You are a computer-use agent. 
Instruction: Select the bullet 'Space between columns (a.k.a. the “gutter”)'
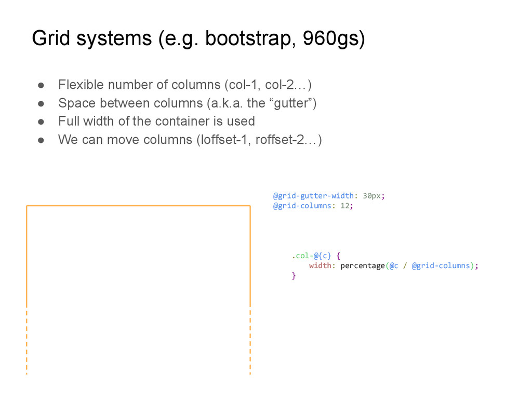187,103
